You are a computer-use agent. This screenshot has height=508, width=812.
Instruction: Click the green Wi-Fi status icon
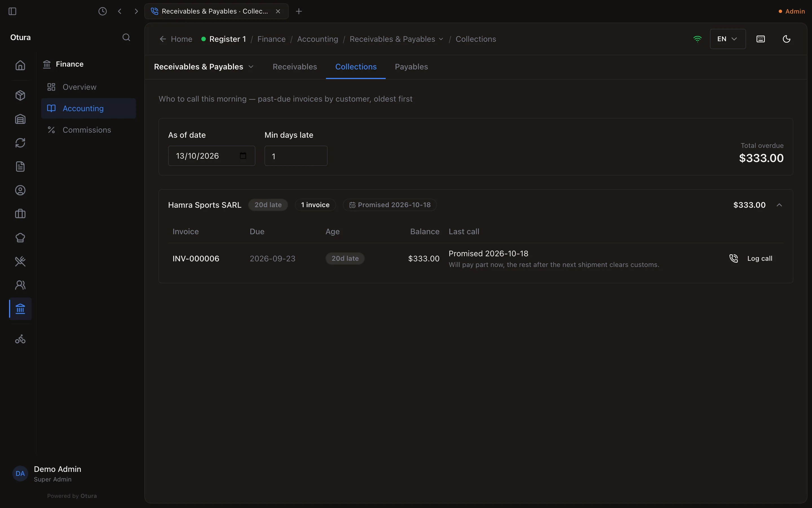(x=697, y=39)
